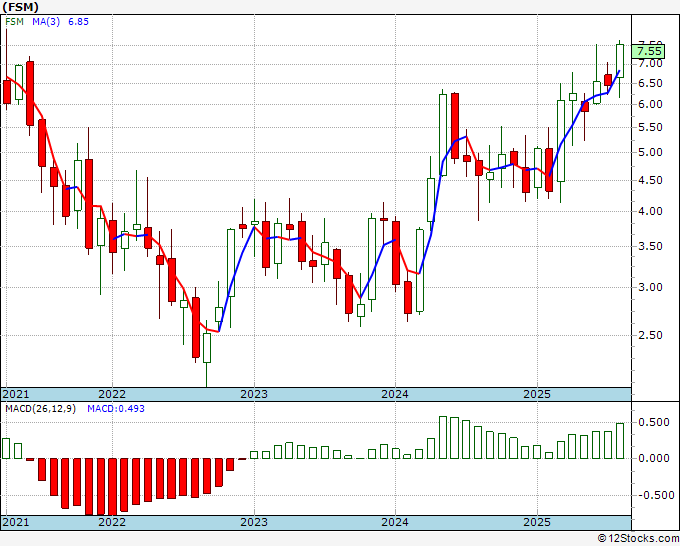Click the 3.00 price axis label

(650, 287)
